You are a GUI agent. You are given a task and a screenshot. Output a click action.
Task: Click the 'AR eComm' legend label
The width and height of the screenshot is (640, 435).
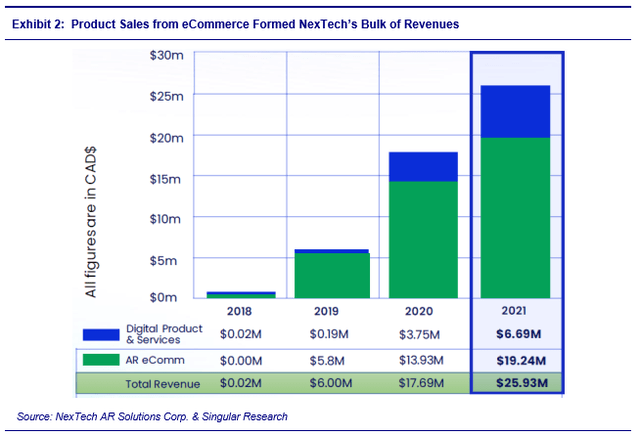coord(155,360)
